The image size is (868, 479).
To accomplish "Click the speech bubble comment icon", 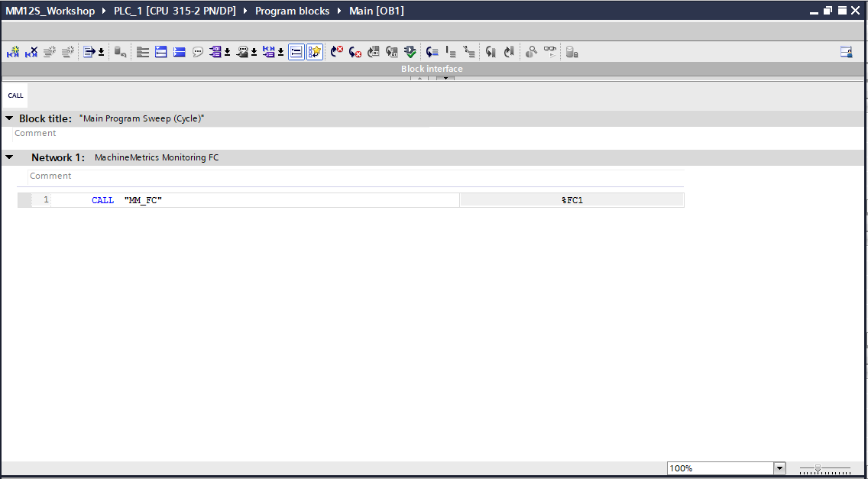I will tap(198, 52).
